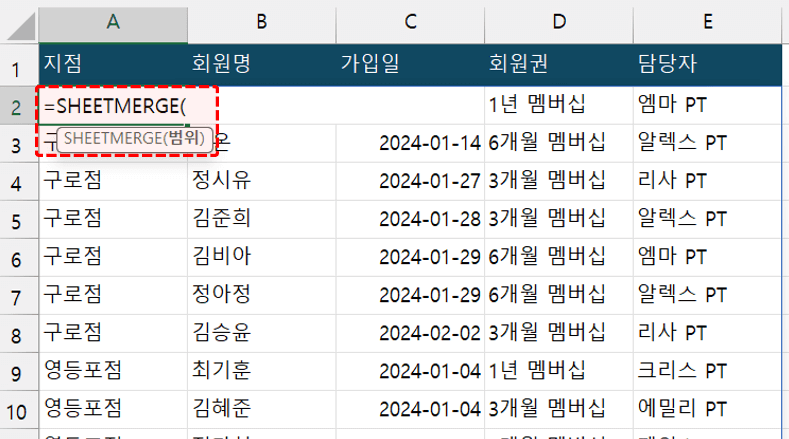Select column B header

tap(262, 22)
